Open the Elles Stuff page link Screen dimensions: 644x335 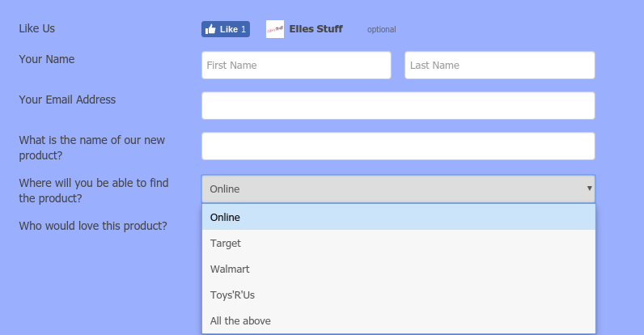click(x=316, y=29)
